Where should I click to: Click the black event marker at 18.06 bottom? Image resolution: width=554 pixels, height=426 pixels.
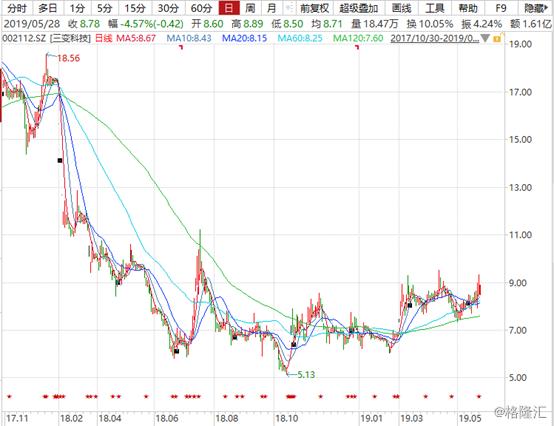click(x=176, y=351)
